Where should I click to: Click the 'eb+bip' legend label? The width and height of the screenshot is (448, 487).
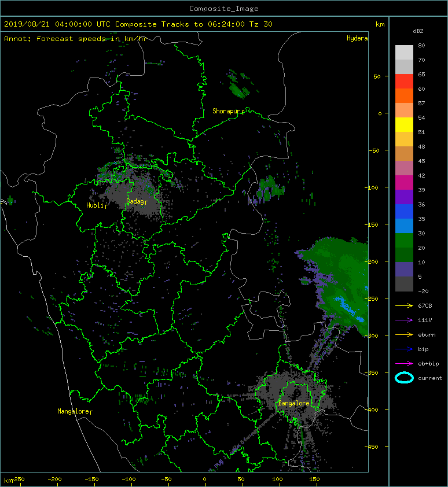[428, 364]
